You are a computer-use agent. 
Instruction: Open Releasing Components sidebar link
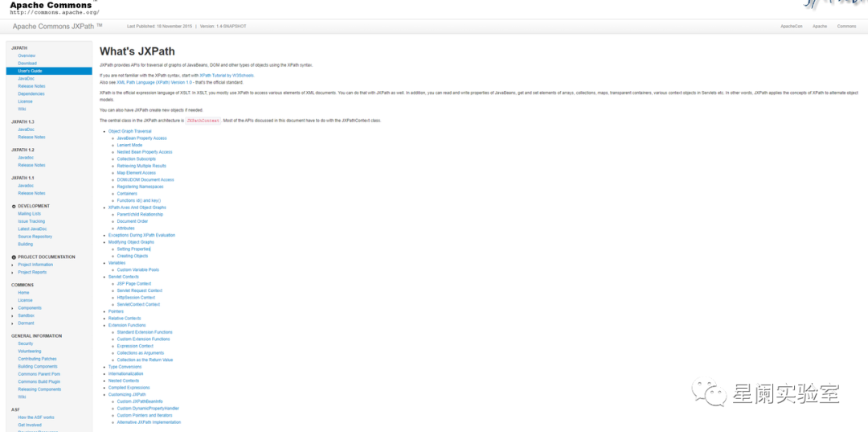click(39, 389)
